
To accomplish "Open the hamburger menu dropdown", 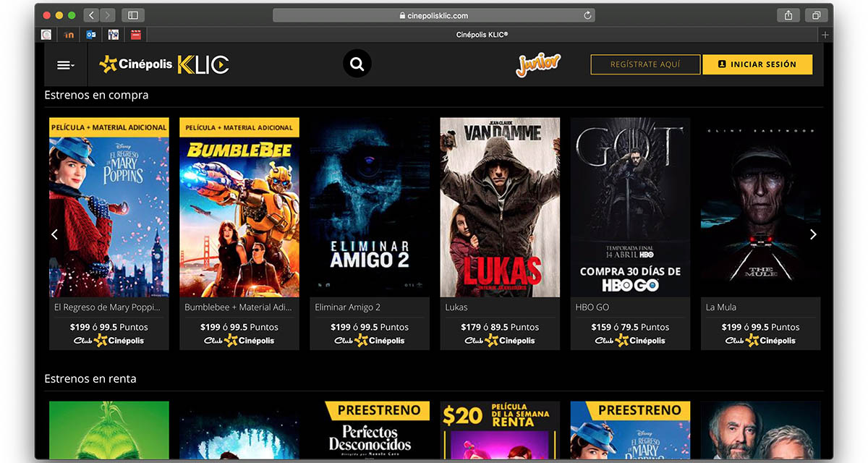I will (x=66, y=65).
